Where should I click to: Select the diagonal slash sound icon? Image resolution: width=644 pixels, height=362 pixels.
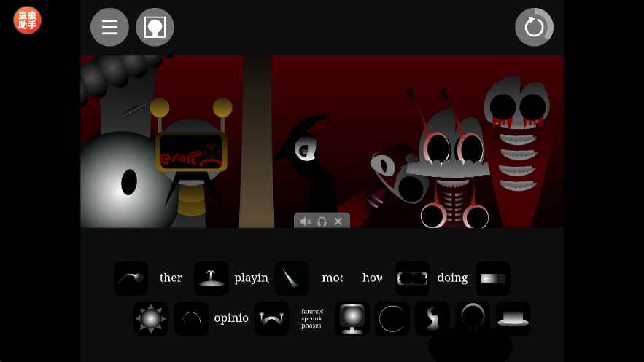292,278
